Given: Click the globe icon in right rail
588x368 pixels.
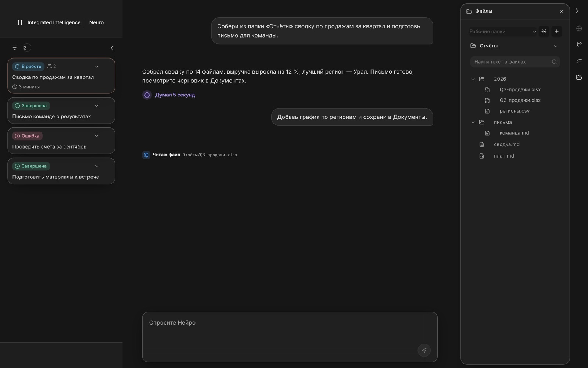Looking at the screenshot, I should click(x=579, y=29).
